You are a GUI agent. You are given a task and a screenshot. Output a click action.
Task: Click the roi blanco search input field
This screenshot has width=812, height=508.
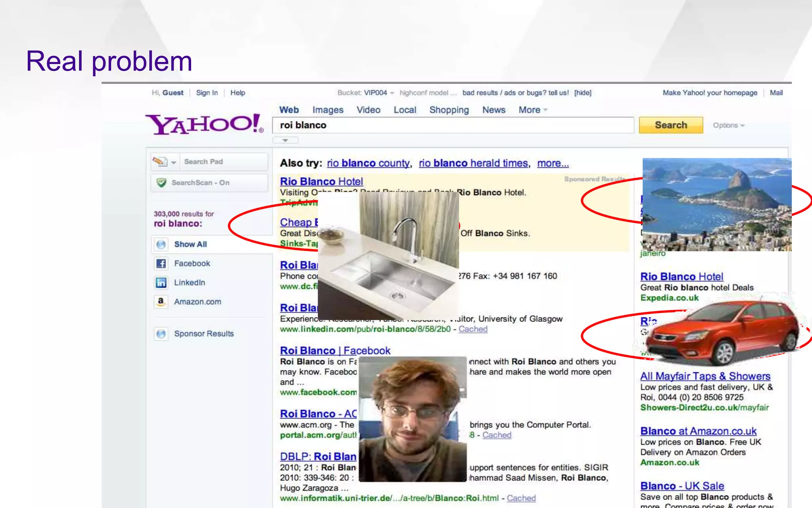[453, 125]
